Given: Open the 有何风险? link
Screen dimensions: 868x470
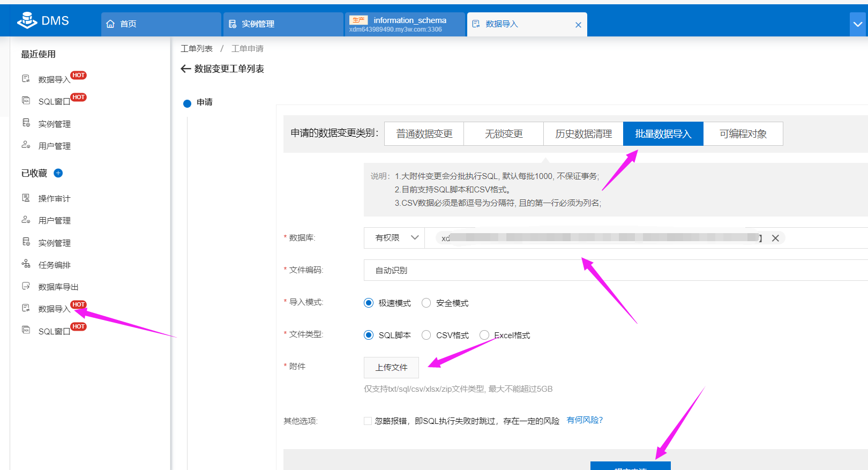Looking at the screenshot, I should click(585, 420).
